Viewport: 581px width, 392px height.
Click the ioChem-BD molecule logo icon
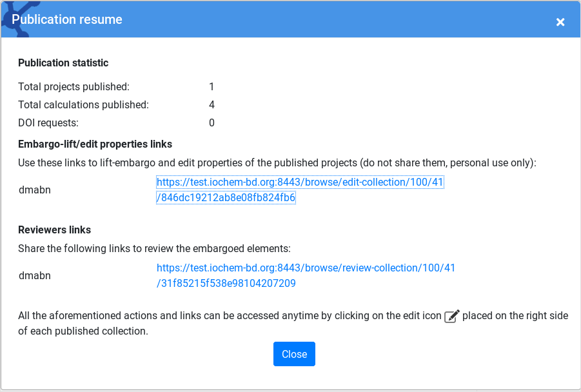tap(18, 19)
